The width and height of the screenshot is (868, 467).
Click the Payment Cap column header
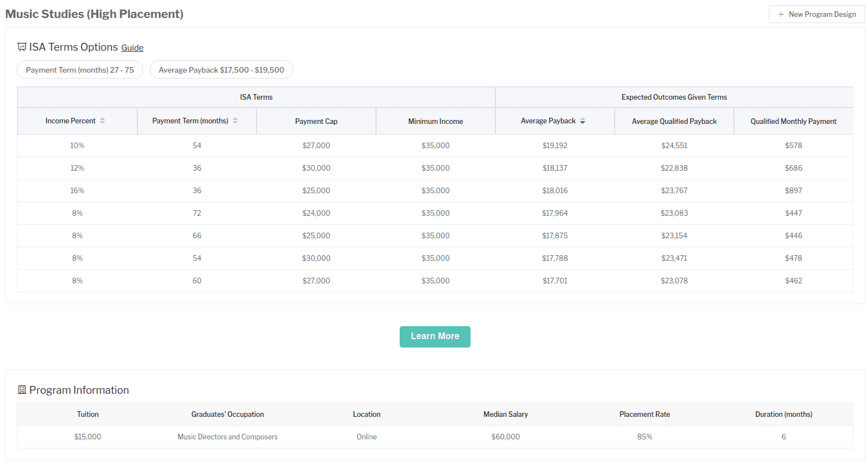[316, 121]
